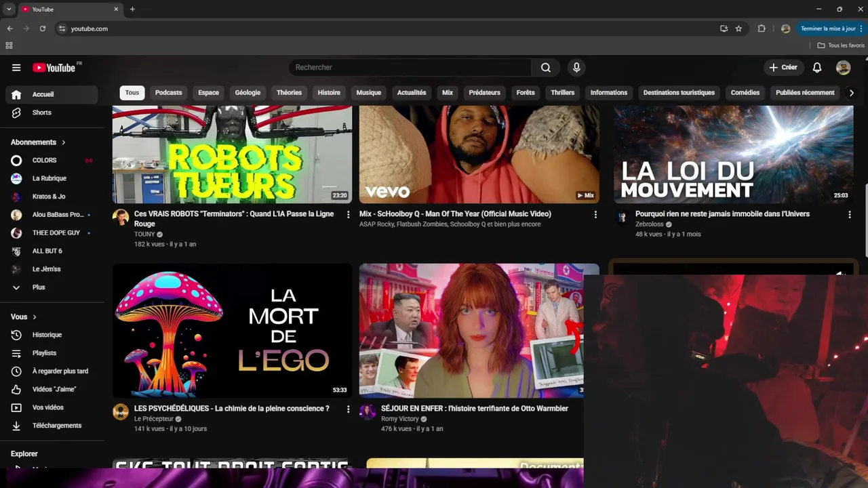Open THEE DOPE GUY channel subscription
This screenshot has height=488, width=868.
pos(51,232)
